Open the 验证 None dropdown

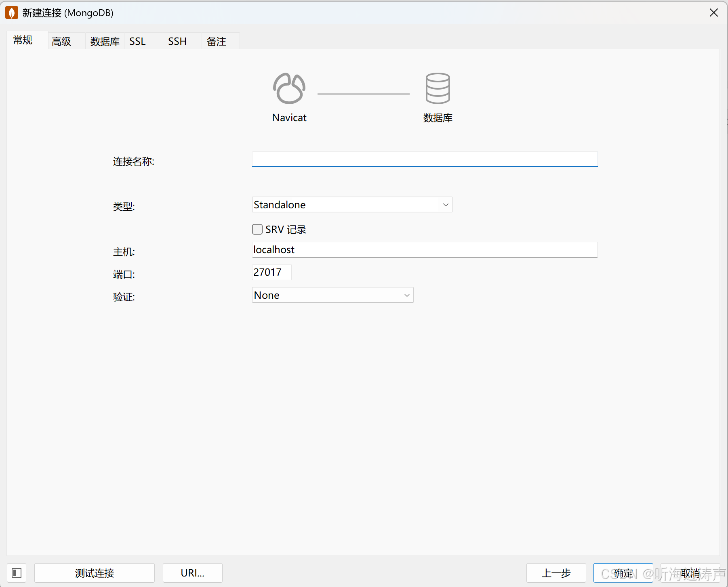[406, 295]
